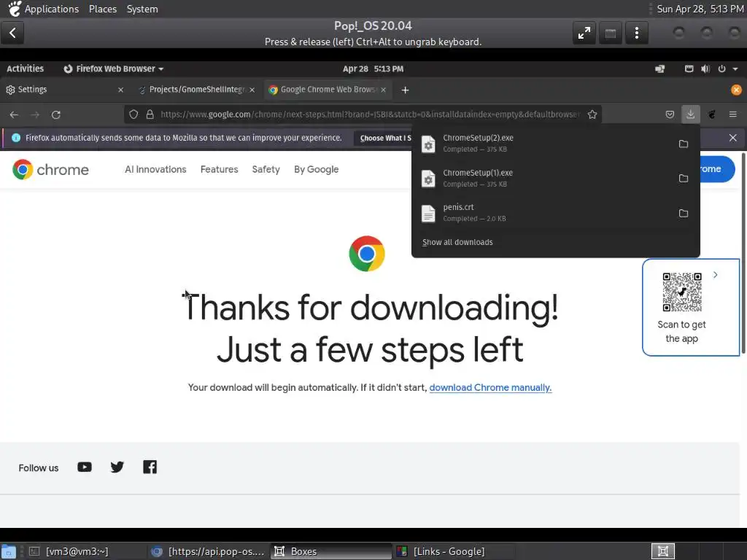Click the GNOME Shell integration extension icon

tap(712, 114)
